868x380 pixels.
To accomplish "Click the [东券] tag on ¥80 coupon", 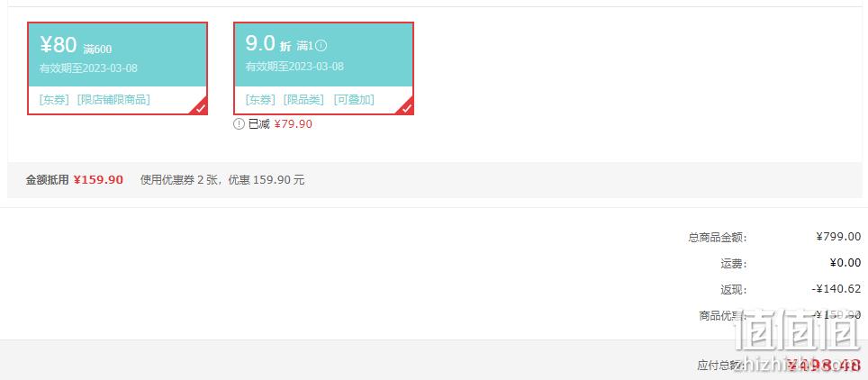I will tap(54, 100).
